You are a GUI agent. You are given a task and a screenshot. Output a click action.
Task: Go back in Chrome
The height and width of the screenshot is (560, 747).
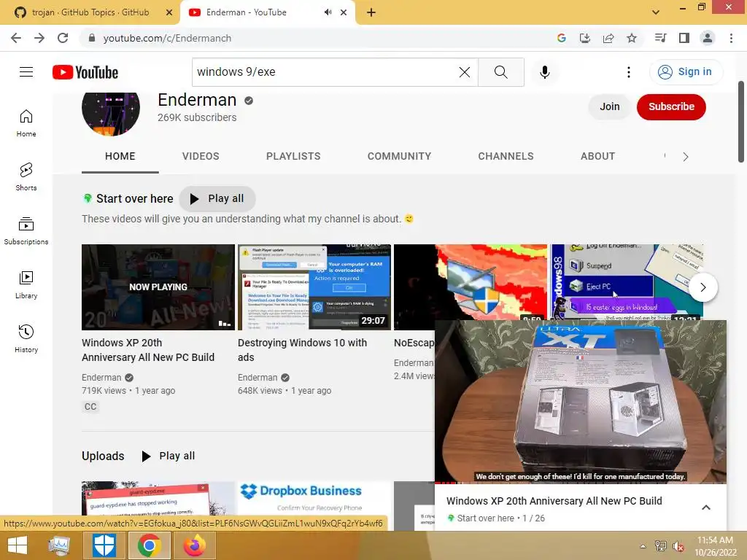pyautogui.click(x=16, y=38)
